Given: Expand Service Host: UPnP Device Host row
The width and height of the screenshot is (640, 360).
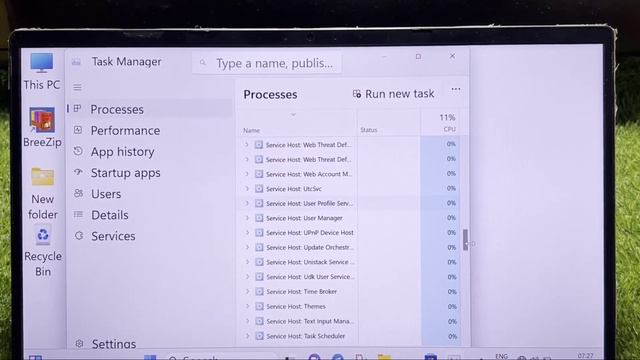Looking at the screenshot, I should pos(247,233).
